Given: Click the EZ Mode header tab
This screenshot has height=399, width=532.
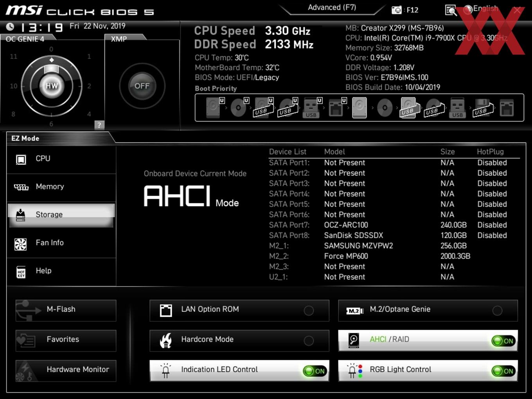Looking at the screenshot, I should [25, 138].
